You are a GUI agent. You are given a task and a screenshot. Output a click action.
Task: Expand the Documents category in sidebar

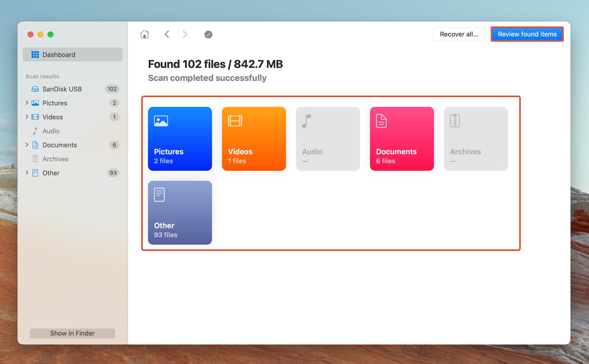(x=27, y=145)
